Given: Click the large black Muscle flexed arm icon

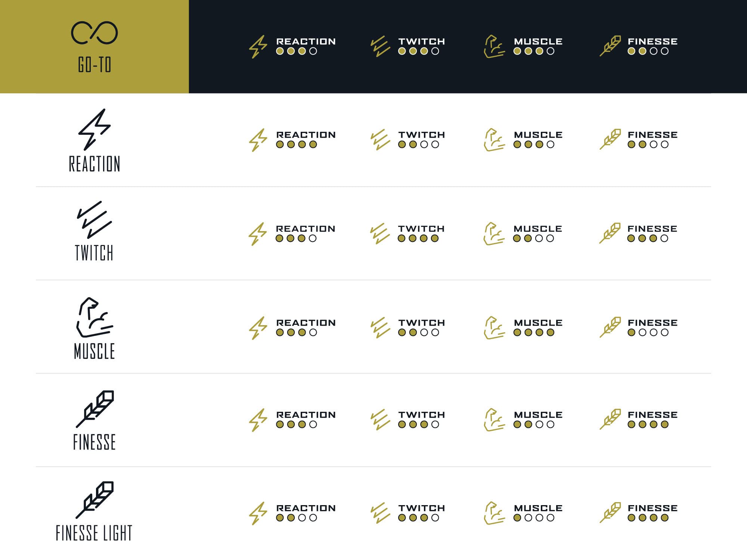Looking at the screenshot, I should pyautogui.click(x=94, y=317).
